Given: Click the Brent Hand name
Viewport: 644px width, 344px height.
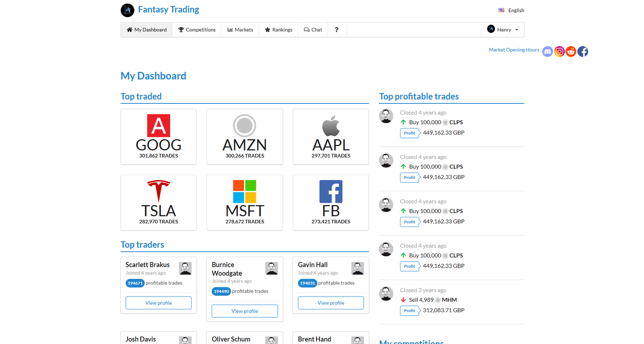Looking at the screenshot, I should click(314, 339).
